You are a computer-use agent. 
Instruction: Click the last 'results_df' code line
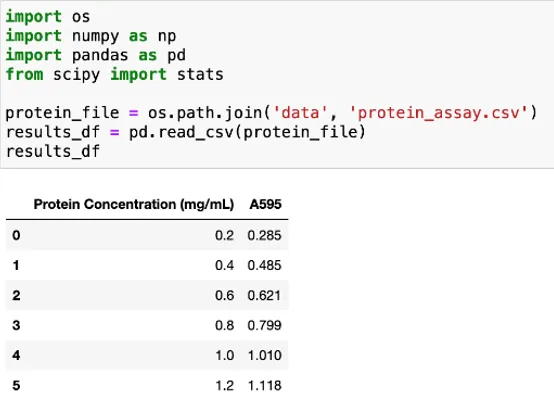coord(53,152)
